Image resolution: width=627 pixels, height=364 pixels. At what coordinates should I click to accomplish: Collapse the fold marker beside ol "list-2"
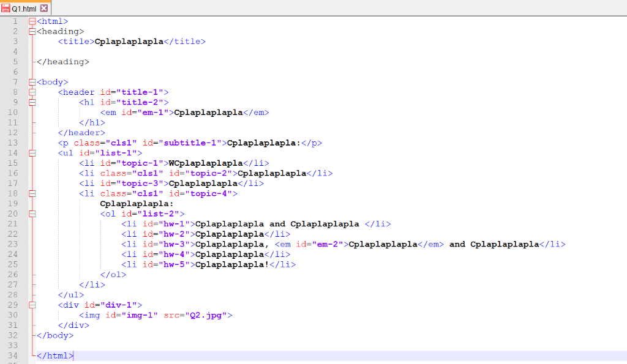32,214
